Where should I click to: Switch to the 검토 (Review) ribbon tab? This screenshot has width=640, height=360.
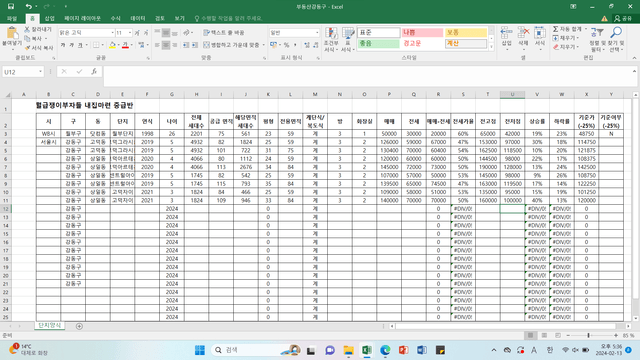click(160, 18)
